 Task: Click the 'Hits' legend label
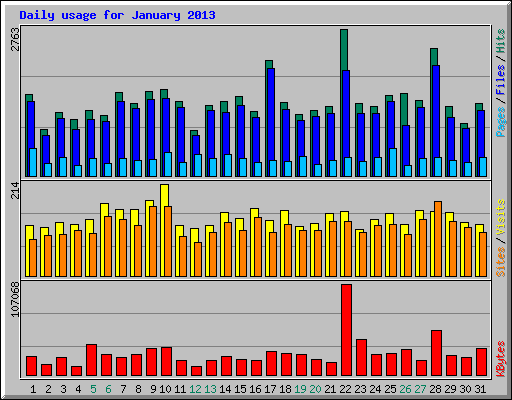pos(501,41)
